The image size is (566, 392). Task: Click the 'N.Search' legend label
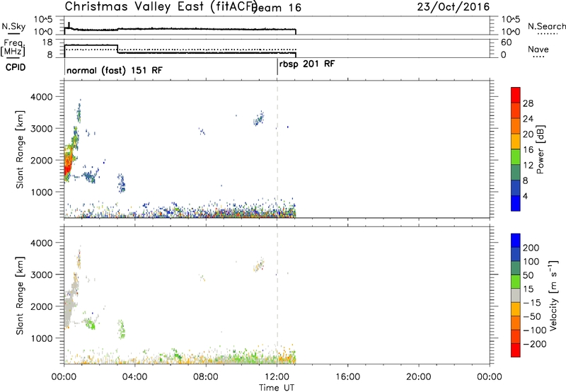pos(546,26)
